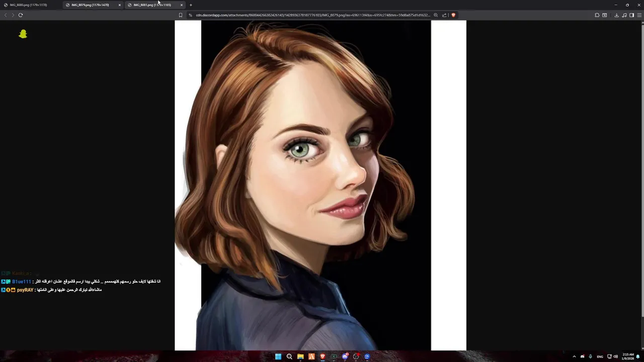The image size is (644, 362).
Task: Open Brave Shields lion icon
Action: click(x=453, y=15)
